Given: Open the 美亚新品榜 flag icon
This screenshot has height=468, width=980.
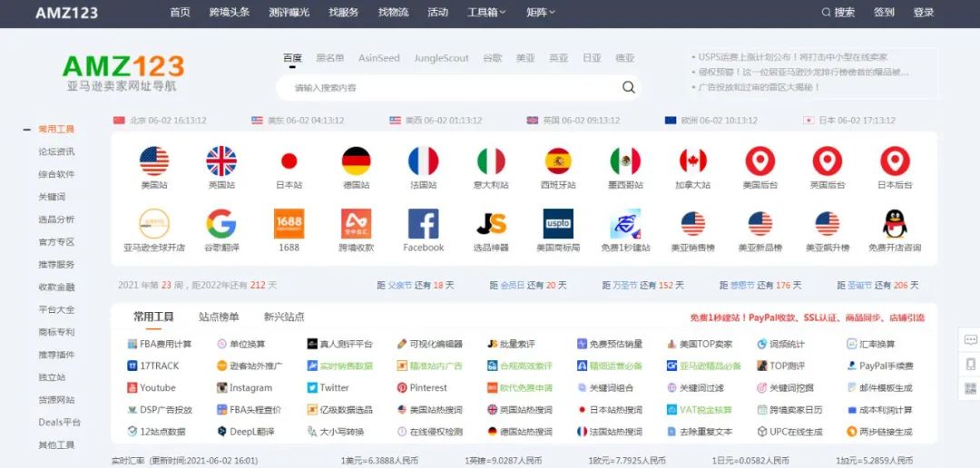Looking at the screenshot, I should 760,224.
